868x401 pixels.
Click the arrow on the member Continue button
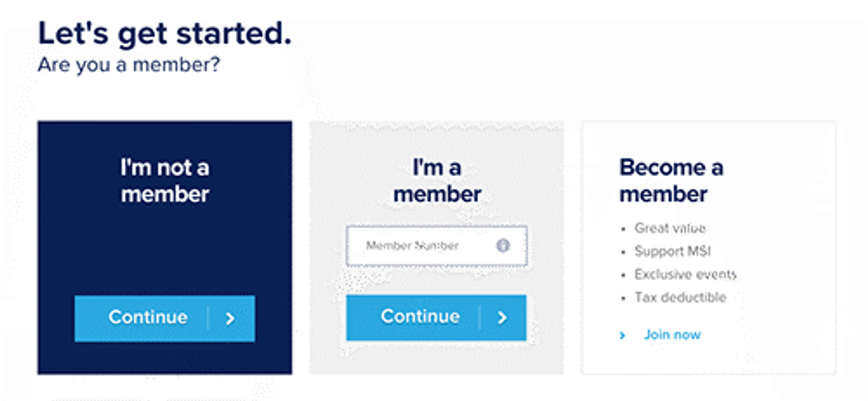tap(502, 318)
